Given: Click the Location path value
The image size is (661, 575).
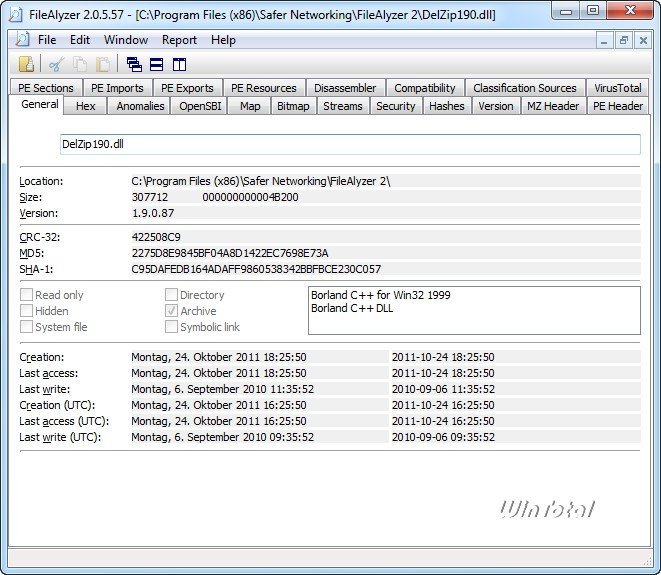Looking at the screenshot, I should coord(261,181).
